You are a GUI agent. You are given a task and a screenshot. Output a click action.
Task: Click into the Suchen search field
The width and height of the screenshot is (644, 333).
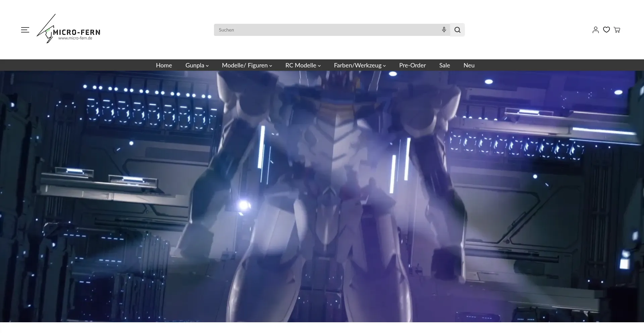point(327,30)
